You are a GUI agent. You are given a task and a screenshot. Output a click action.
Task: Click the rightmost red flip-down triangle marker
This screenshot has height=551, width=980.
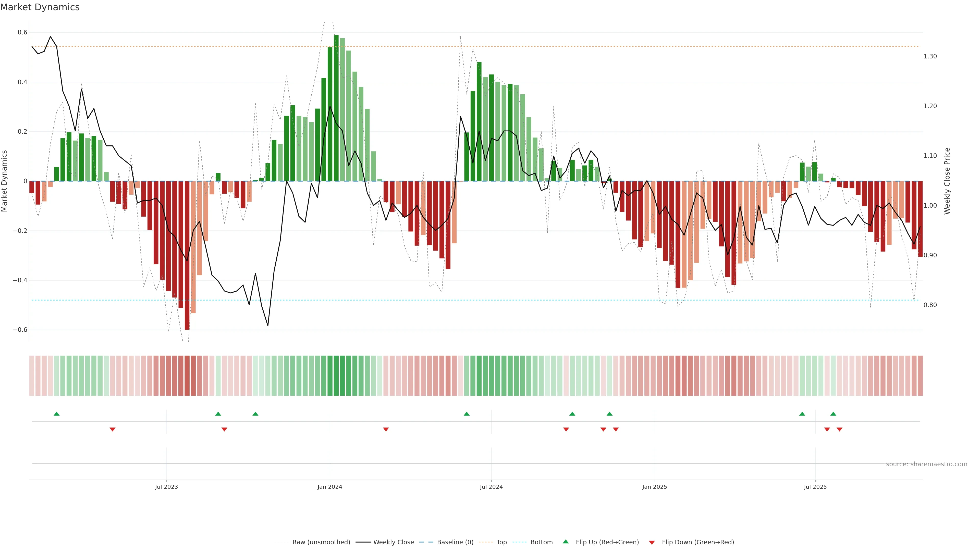point(839,429)
